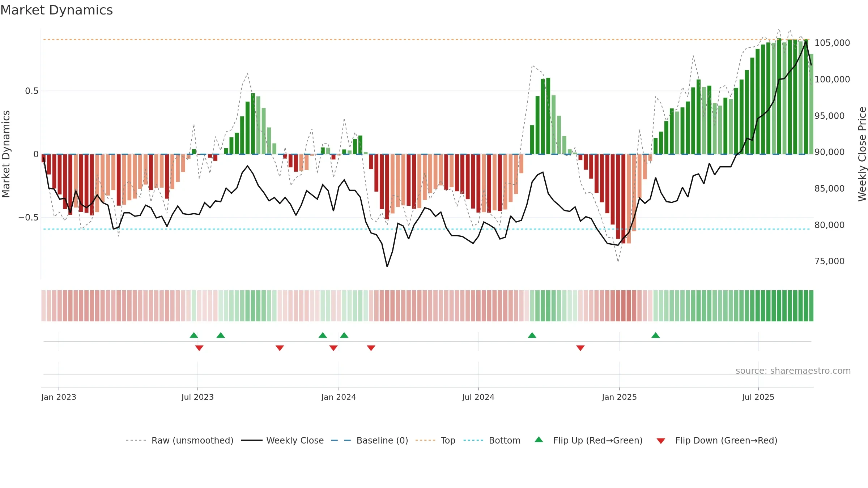Click the 90,000 price axis label

tap(830, 152)
